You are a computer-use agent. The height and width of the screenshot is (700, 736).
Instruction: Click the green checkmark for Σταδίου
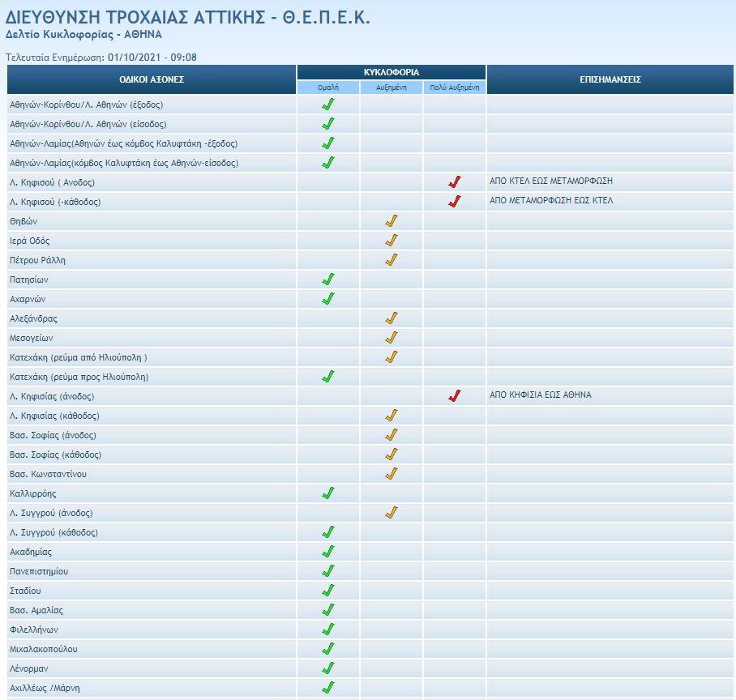tap(328, 591)
